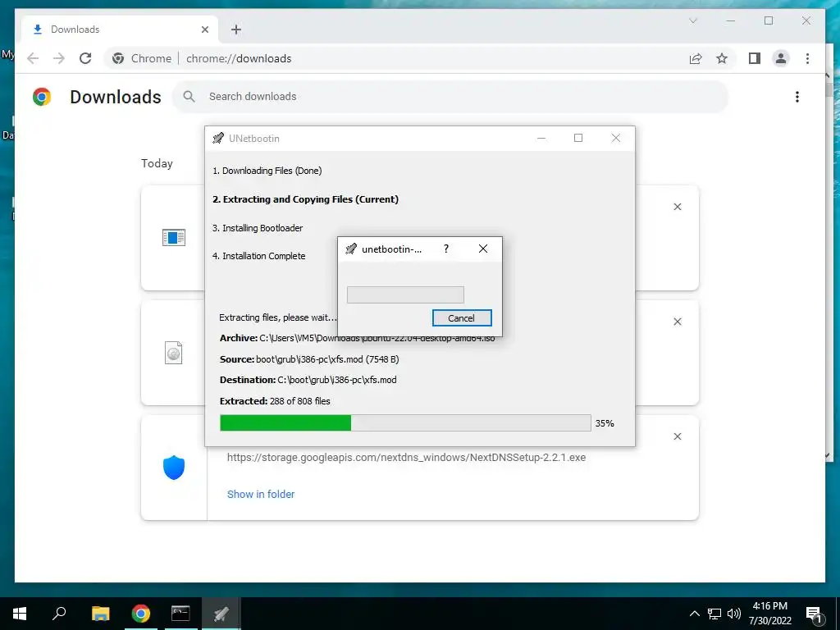Viewport: 840px width, 630px height.
Task: Open Windows taskbar search
Action: [59, 614]
